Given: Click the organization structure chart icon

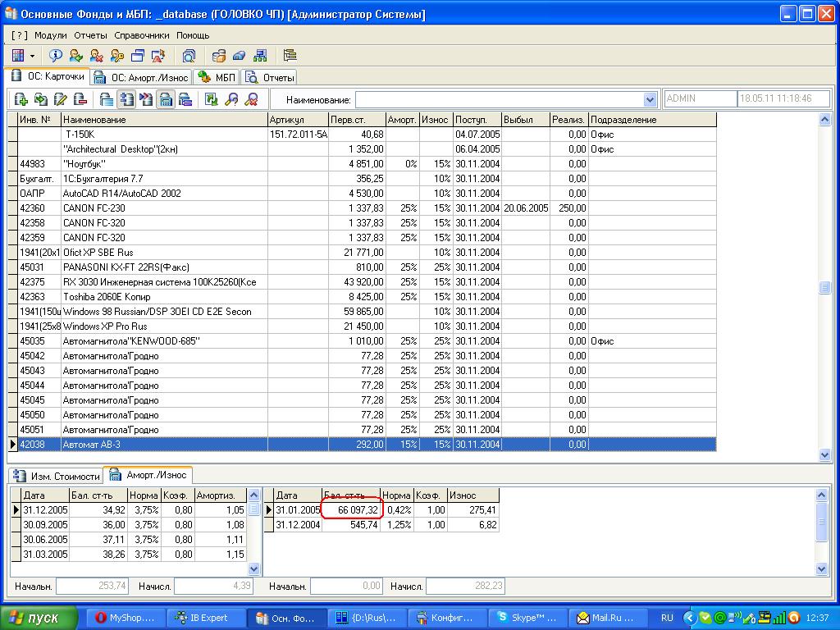Looking at the screenshot, I should pos(261,56).
